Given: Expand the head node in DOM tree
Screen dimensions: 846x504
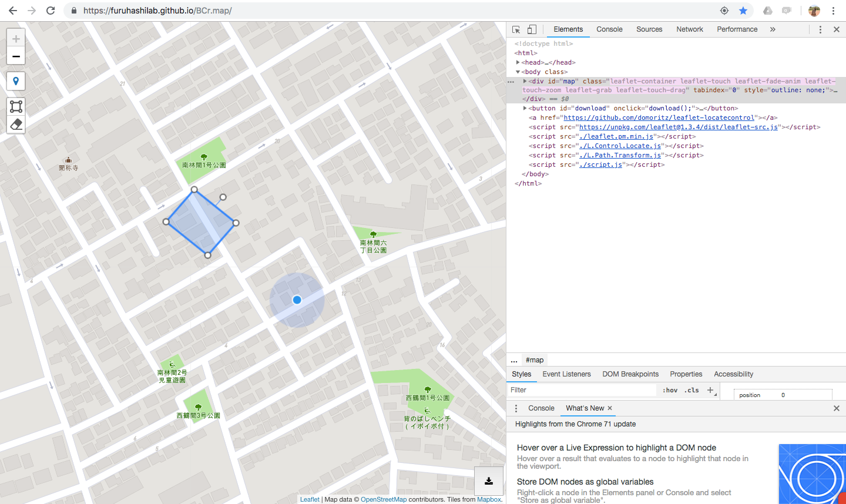Looking at the screenshot, I should pos(518,62).
